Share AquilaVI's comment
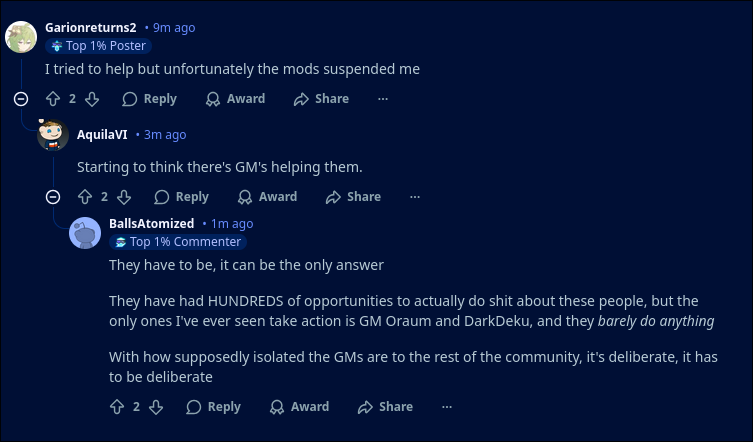753x442 pixels. point(353,197)
